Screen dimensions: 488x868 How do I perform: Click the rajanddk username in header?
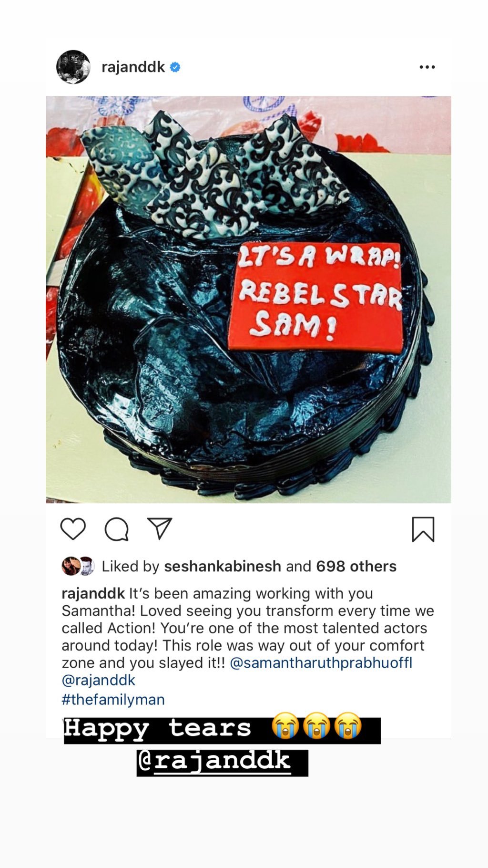[x=133, y=67]
